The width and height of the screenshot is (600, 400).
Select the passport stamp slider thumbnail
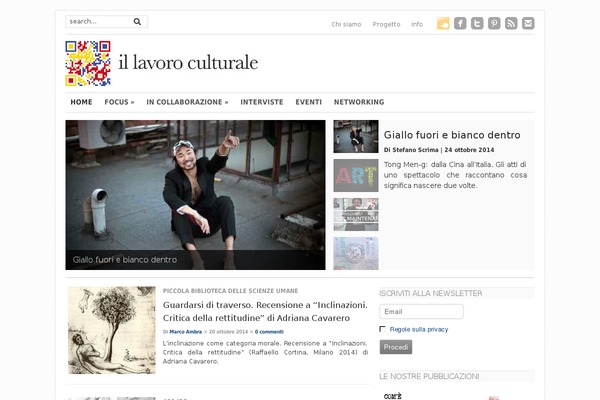tap(356, 253)
